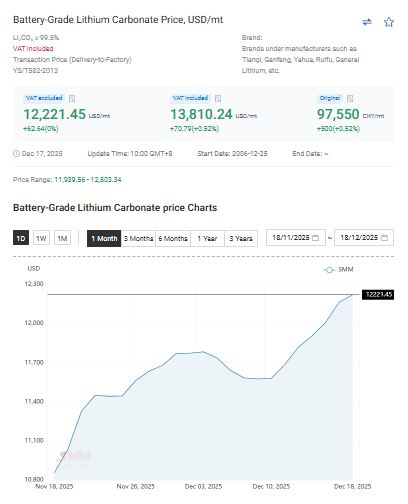Image resolution: width=408 pixels, height=504 pixels.
Task: Click the red VAT Included label
Action: [x=33, y=49]
